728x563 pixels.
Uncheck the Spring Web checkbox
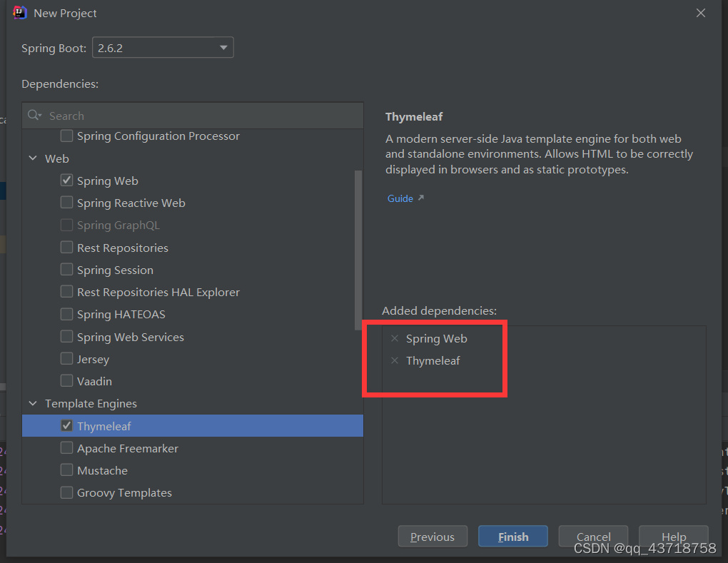point(67,180)
